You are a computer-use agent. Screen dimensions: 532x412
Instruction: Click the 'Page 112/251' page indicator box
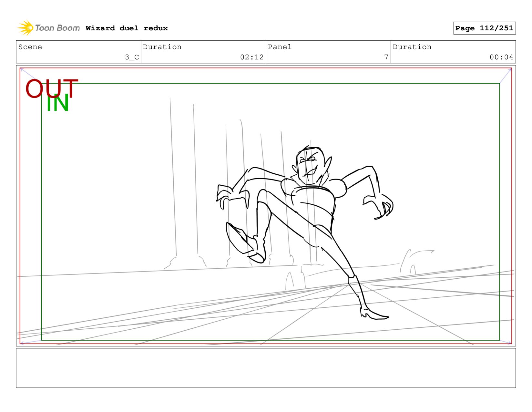484,28
